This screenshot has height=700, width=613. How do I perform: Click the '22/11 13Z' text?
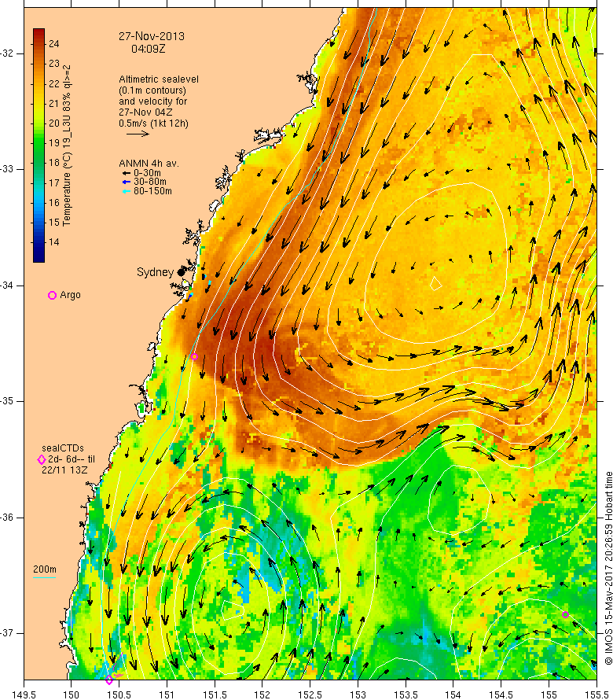tap(64, 470)
